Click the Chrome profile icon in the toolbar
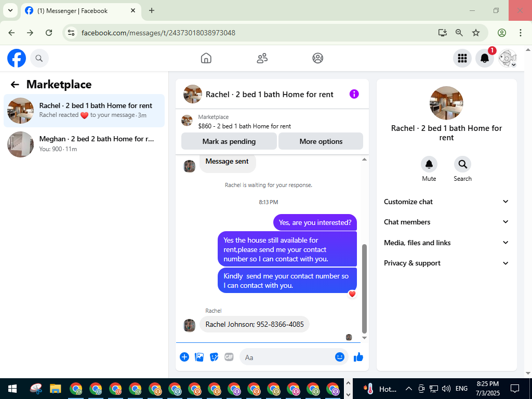Image resolution: width=532 pixels, height=399 pixels. pyautogui.click(x=502, y=33)
